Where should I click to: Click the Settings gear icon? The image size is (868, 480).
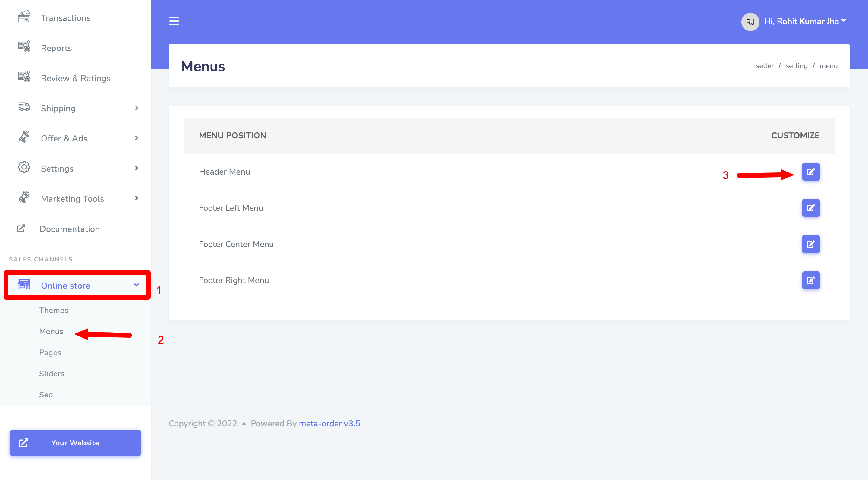point(24,168)
